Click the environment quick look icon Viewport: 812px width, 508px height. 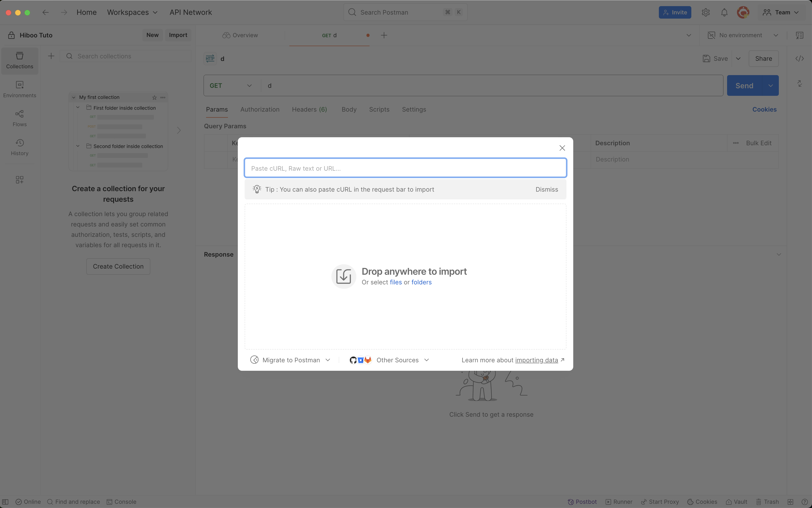(799, 35)
